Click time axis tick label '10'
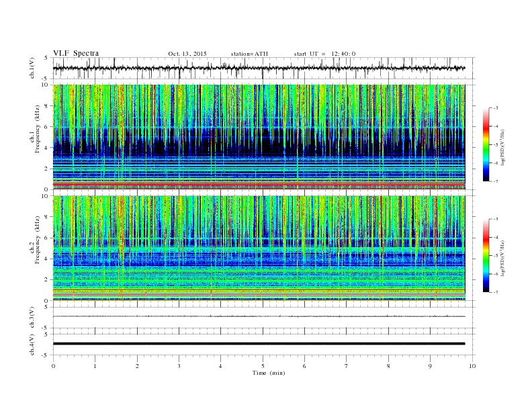 (x=472, y=366)
